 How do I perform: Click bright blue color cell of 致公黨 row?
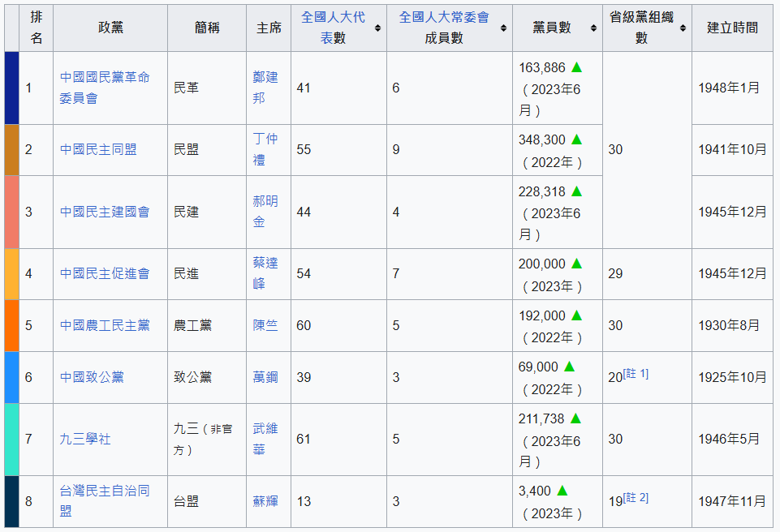[x=11, y=377]
